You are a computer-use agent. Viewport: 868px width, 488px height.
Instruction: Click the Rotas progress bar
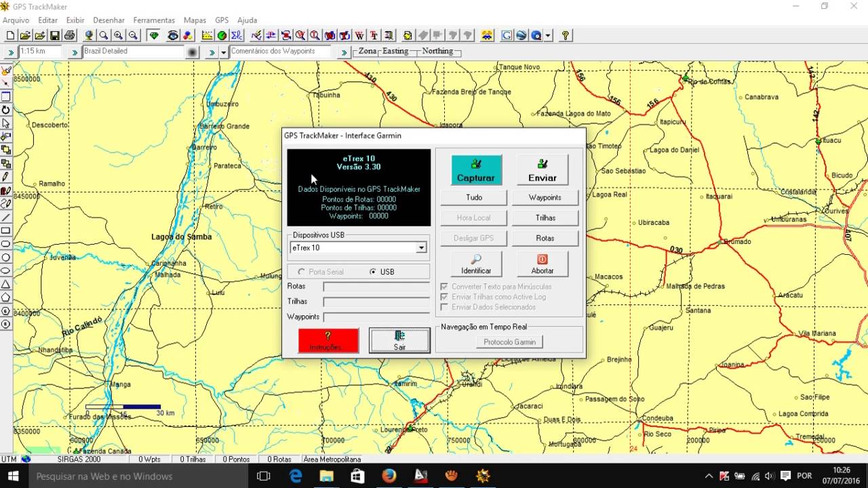376,287
